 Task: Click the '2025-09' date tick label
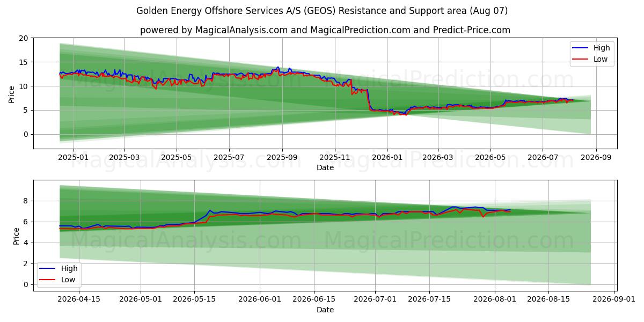(x=283, y=157)
